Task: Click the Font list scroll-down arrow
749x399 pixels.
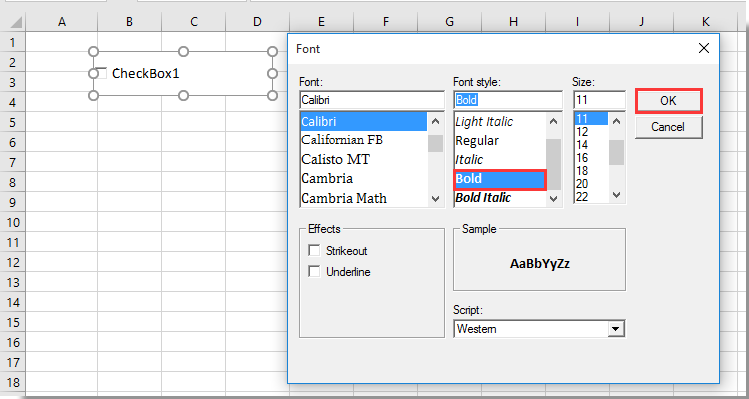Action: (x=435, y=199)
